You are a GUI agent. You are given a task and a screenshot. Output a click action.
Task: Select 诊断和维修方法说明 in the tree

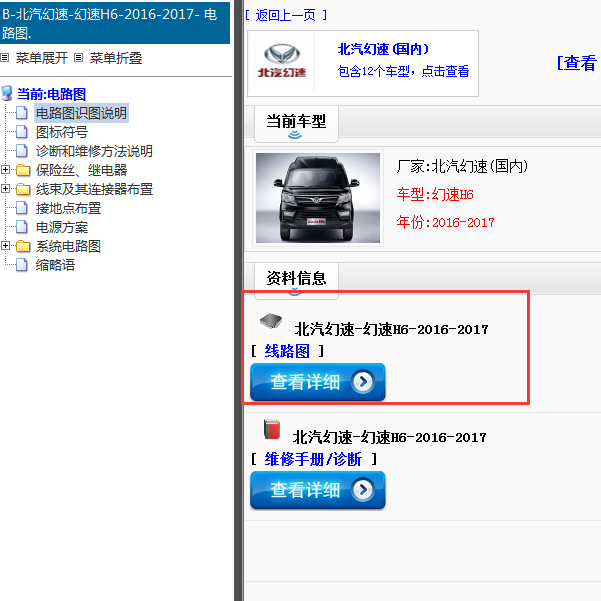(94, 151)
